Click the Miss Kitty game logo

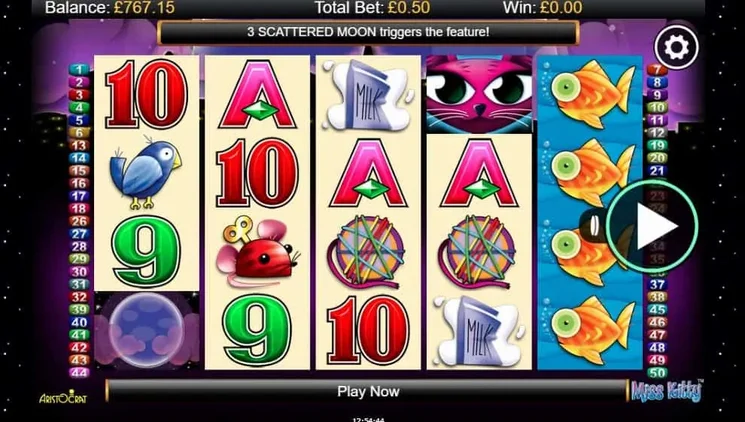(x=667, y=391)
